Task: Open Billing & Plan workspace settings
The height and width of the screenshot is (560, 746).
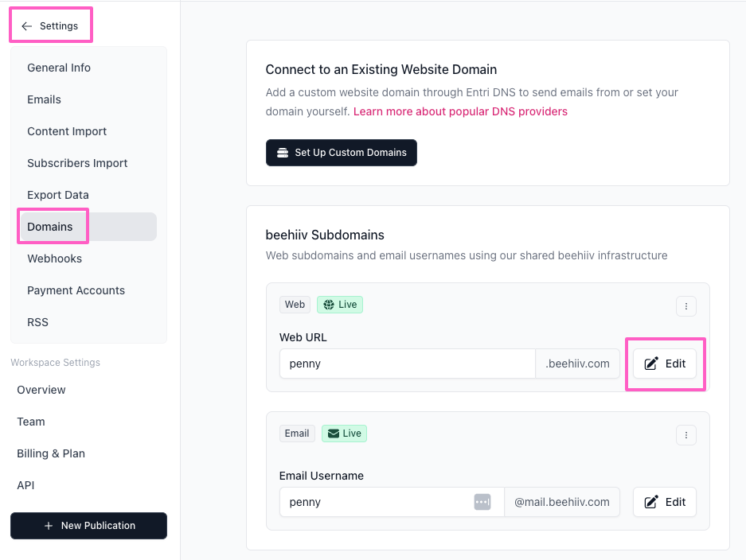Action: click(x=51, y=453)
